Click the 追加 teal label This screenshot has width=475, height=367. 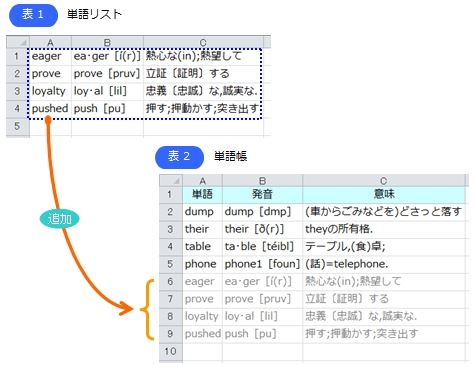(60, 219)
